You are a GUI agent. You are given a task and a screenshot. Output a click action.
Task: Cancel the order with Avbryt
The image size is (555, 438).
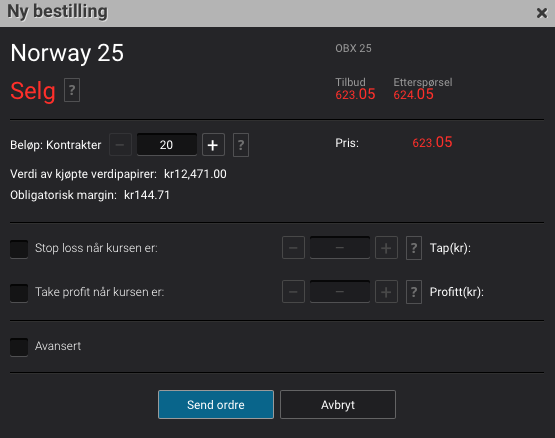(x=338, y=404)
